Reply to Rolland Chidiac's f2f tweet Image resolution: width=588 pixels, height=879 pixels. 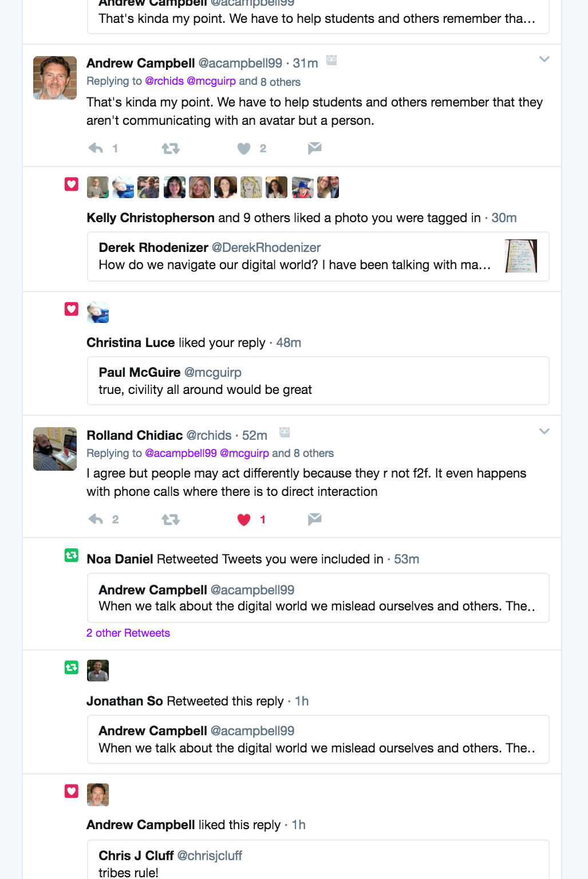(x=96, y=519)
